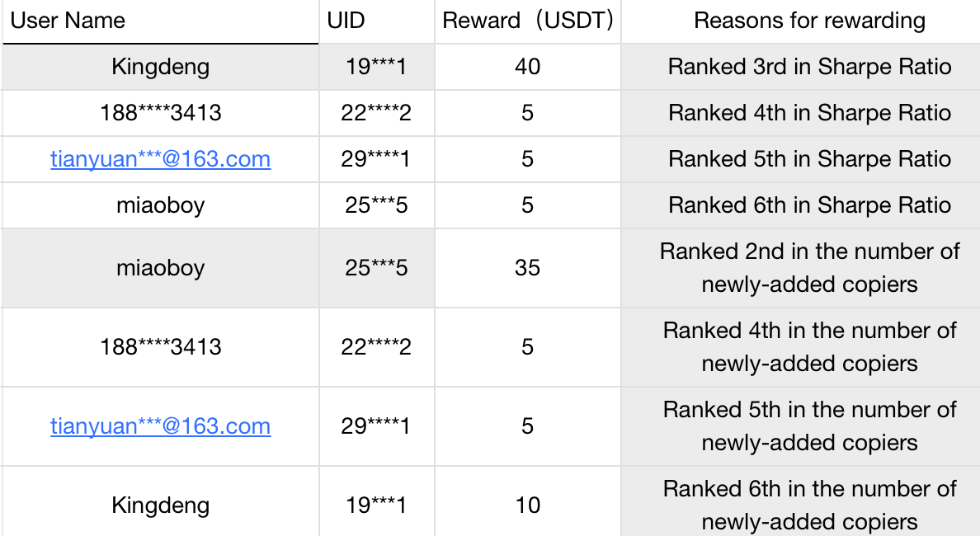Click the reward cell showing 40
Image resolution: width=980 pixels, height=536 pixels.
(x=528, y=67)
